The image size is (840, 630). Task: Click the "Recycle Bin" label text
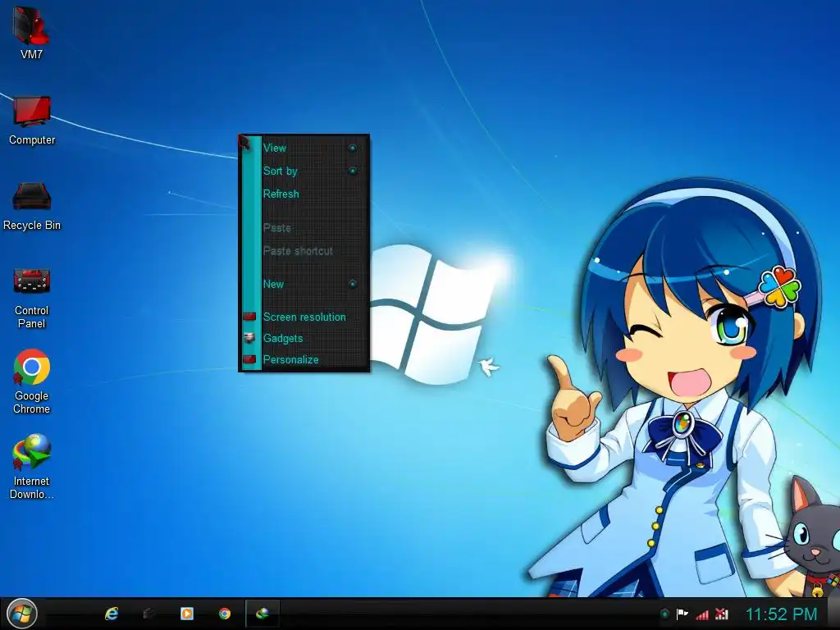pos(32,225)
